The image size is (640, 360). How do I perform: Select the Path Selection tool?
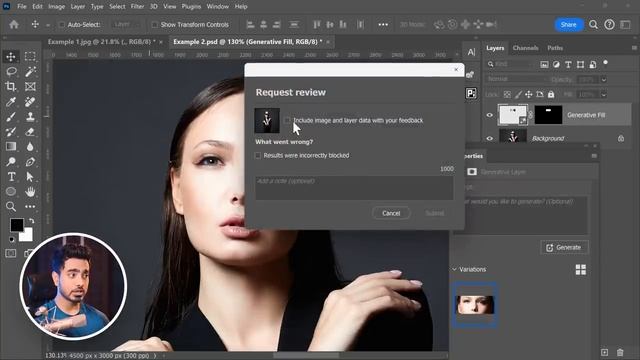[x=30, y=177]
